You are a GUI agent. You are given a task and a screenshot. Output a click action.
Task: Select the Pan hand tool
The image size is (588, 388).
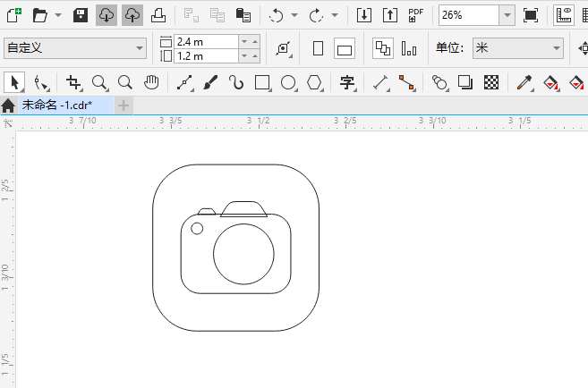coord(151,82)
